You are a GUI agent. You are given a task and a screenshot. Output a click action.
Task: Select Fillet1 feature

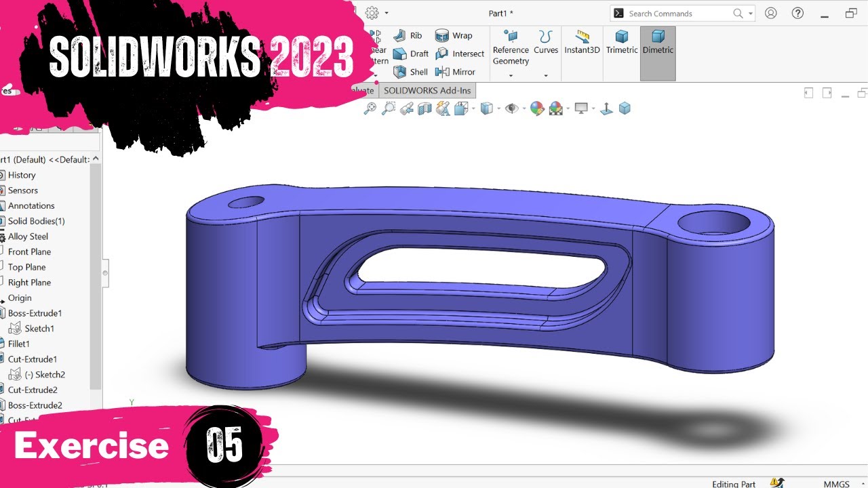[19, 344]
